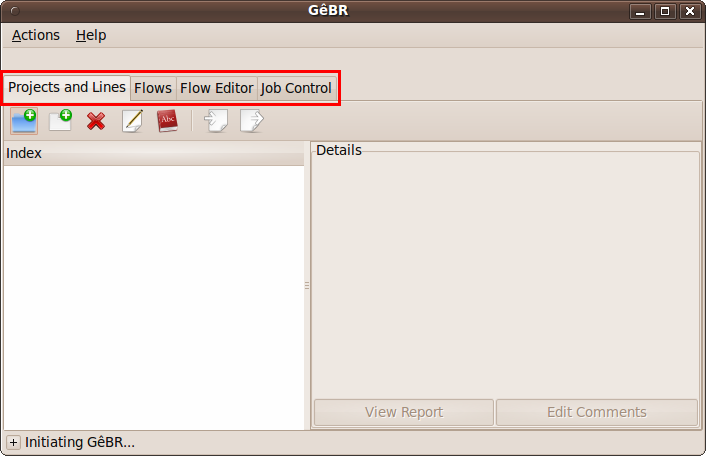Open the Help menu

click(x=91, y=35)
